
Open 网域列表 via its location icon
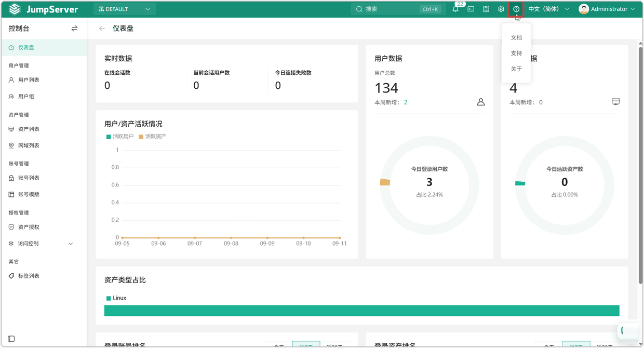pyautogui.click(x=11, y=146)
